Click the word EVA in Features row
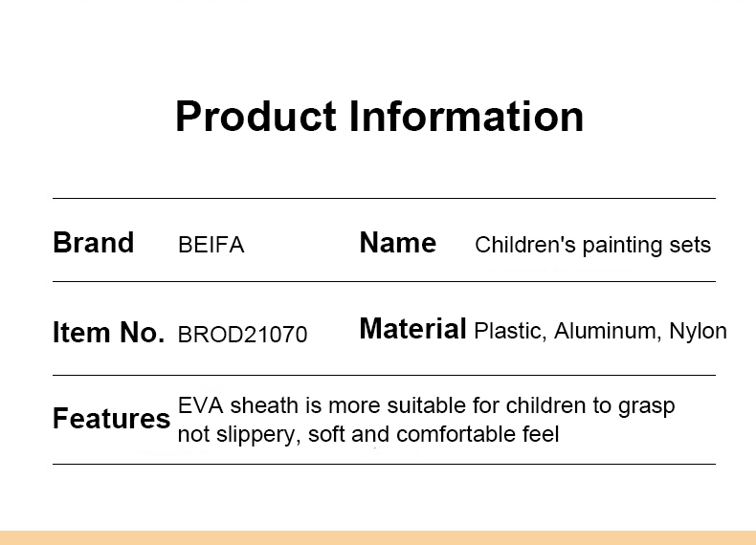Screen dimensions: 756x545 (201, 405)
